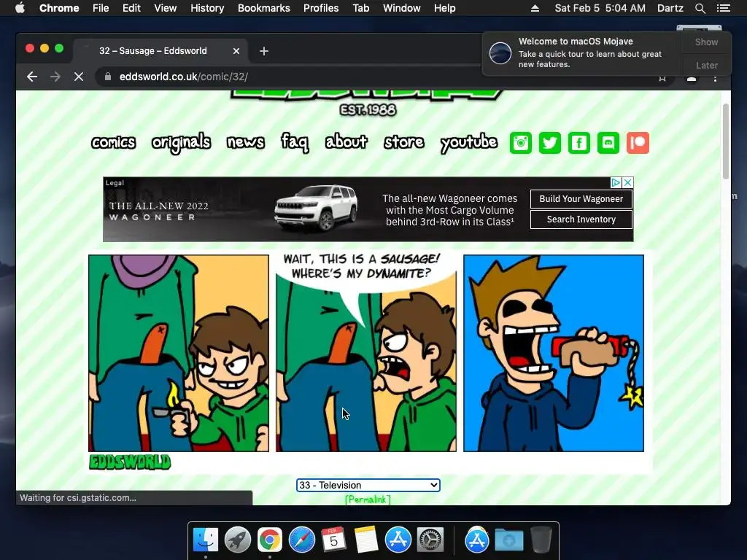Screen dimensions: 747x560
Task: Click the Wagoneer SUV ad image
Action: [x=316, y=208]
